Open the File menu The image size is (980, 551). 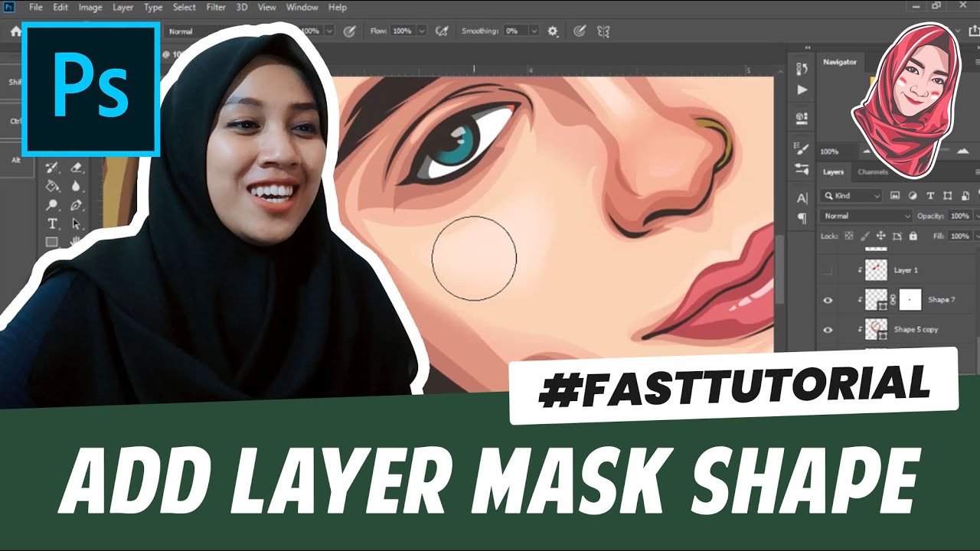coord(35,7)
